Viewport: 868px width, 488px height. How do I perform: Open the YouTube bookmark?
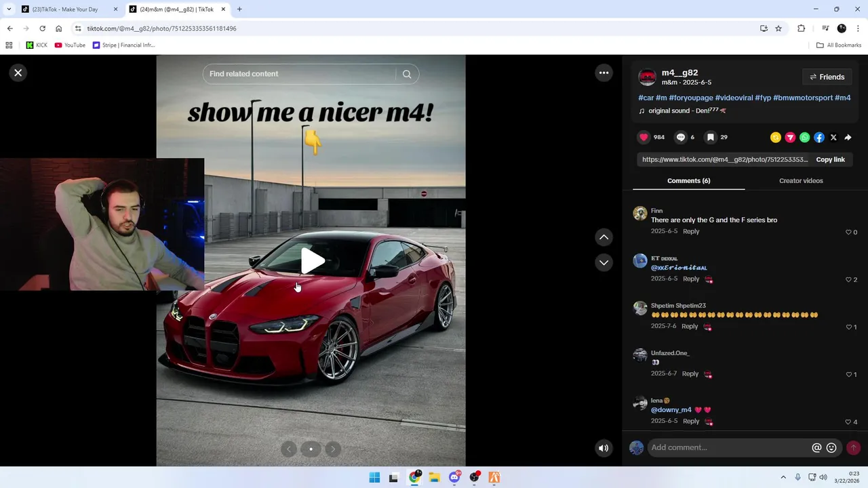(x=70, y=45)
